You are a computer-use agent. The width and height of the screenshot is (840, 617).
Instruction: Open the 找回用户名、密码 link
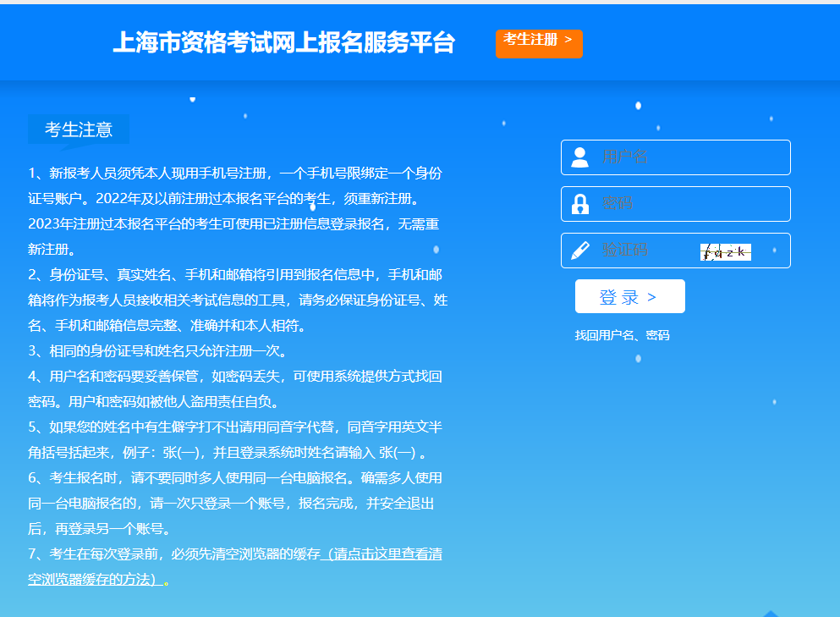pos(622,335)
